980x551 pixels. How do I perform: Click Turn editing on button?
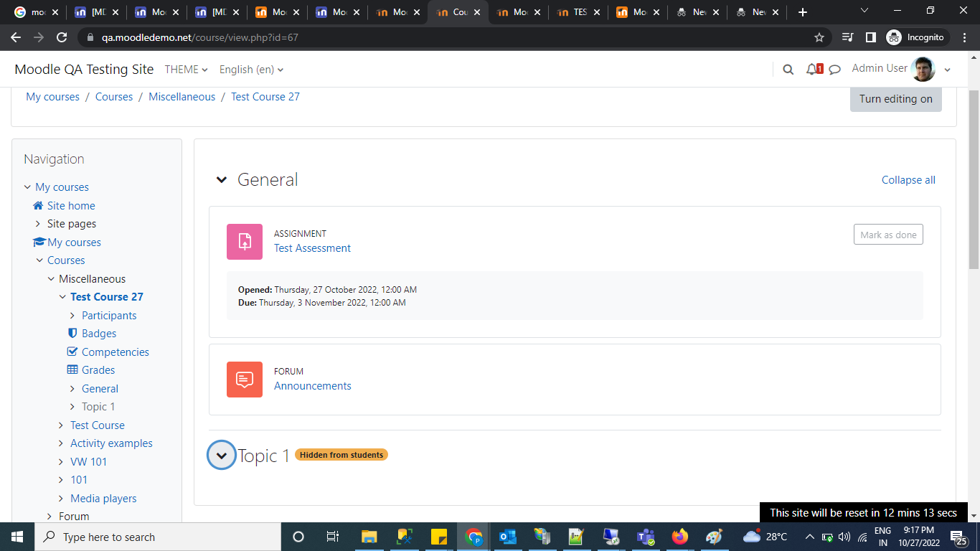[896, 99]
